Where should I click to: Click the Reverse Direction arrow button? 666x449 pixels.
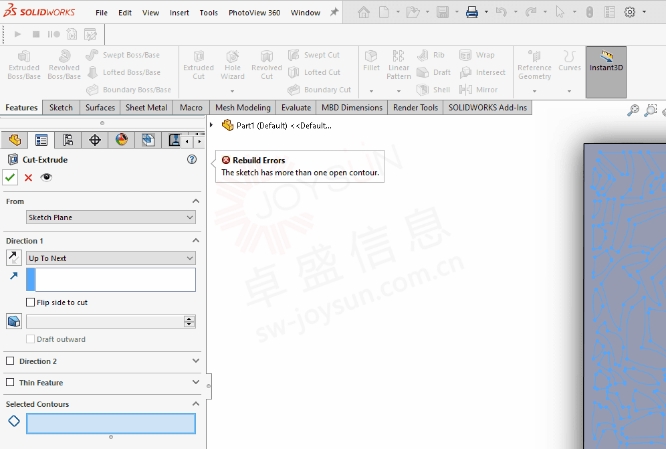[x=14, y=257]
